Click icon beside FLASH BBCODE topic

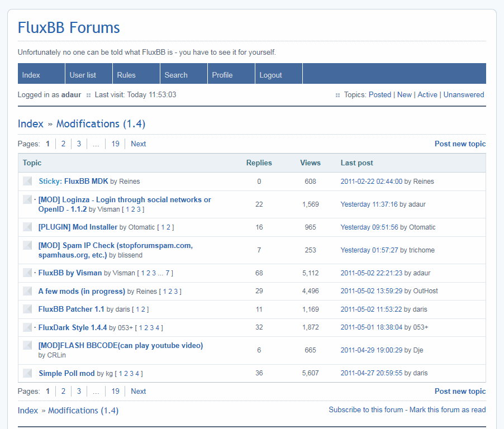[x=27, y=346]
